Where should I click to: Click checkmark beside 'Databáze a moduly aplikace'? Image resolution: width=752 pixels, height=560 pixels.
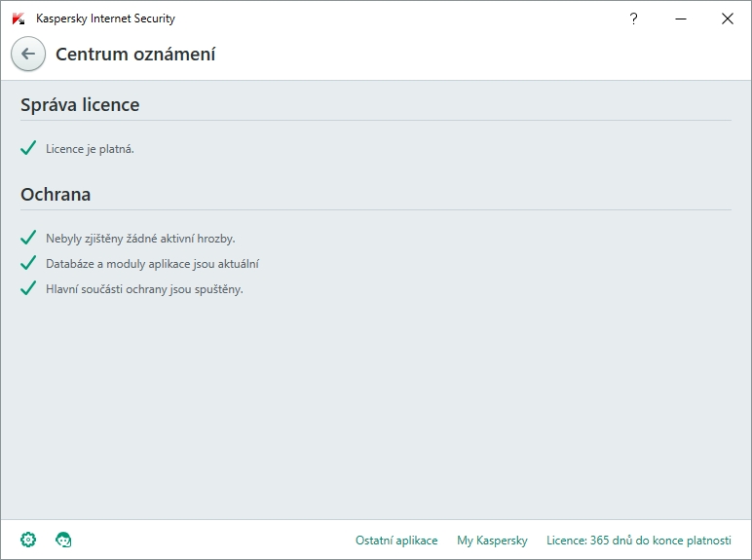coord(28,263)
